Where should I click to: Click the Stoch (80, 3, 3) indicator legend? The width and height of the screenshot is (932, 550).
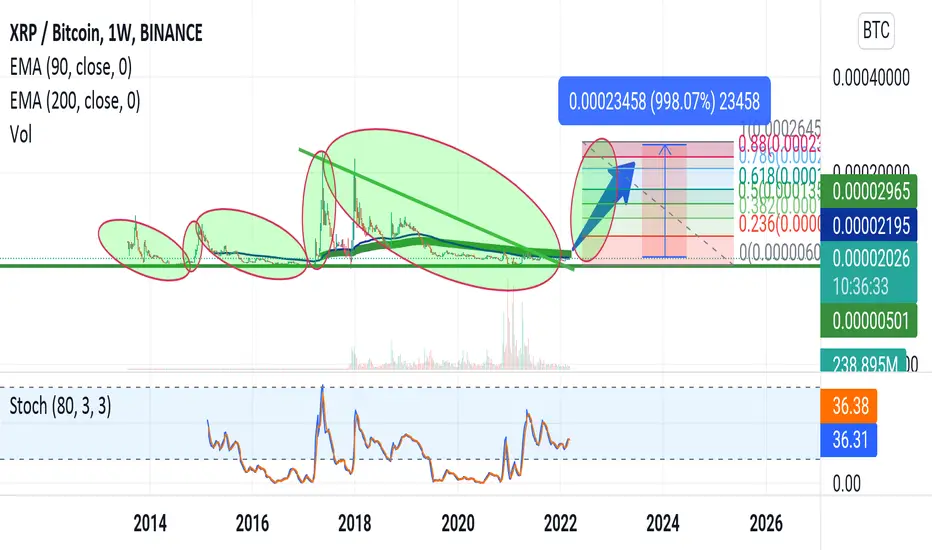(x=60, y=406)
